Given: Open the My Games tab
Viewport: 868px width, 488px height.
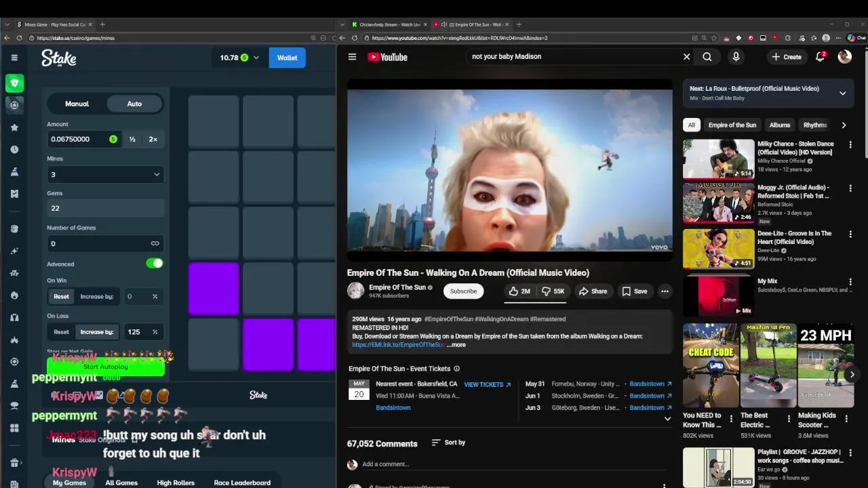Looking at the screenshot, I should [x=69, y=483].
